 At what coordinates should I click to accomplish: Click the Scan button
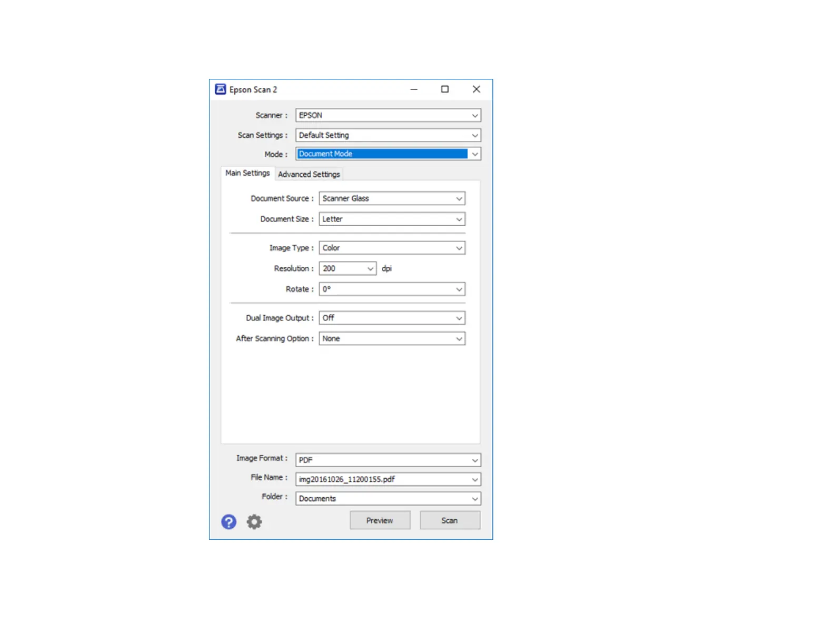pyautogui.click(x=450, y=520)
